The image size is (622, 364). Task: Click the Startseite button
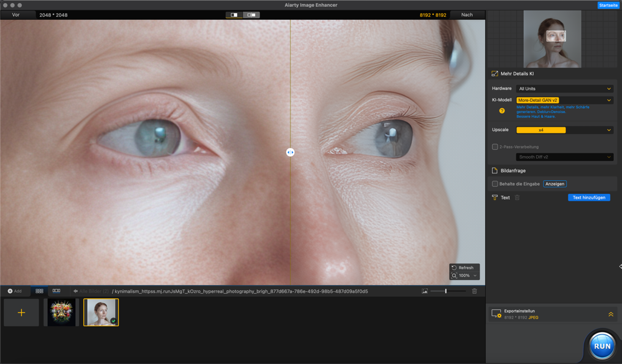coord(608,5)
